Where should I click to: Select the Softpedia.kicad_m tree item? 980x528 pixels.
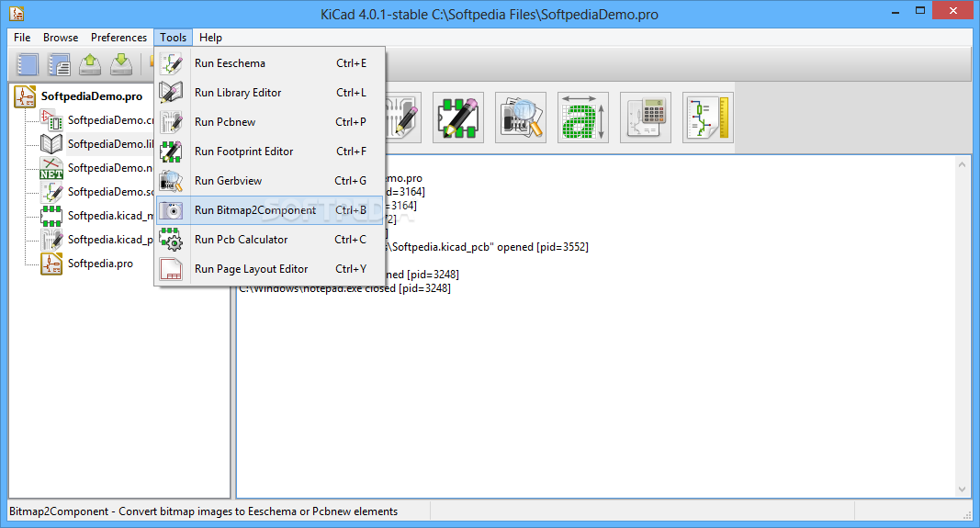[x=110, y=216]
